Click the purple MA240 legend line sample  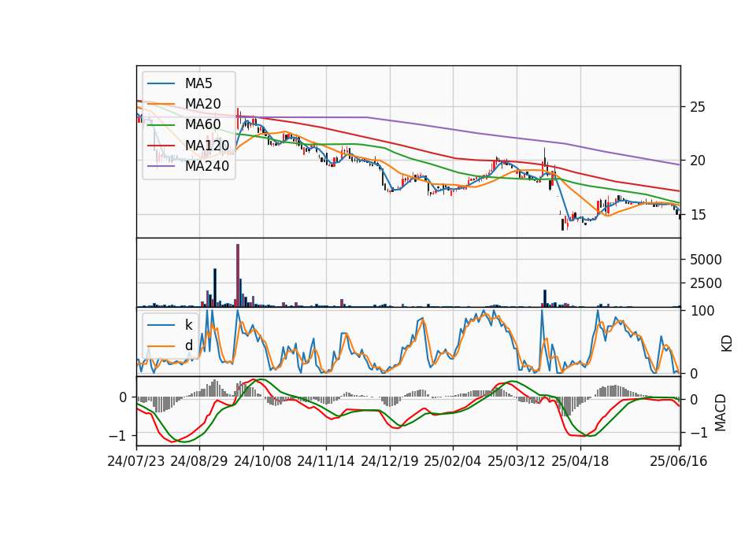[x=161, y=166]
